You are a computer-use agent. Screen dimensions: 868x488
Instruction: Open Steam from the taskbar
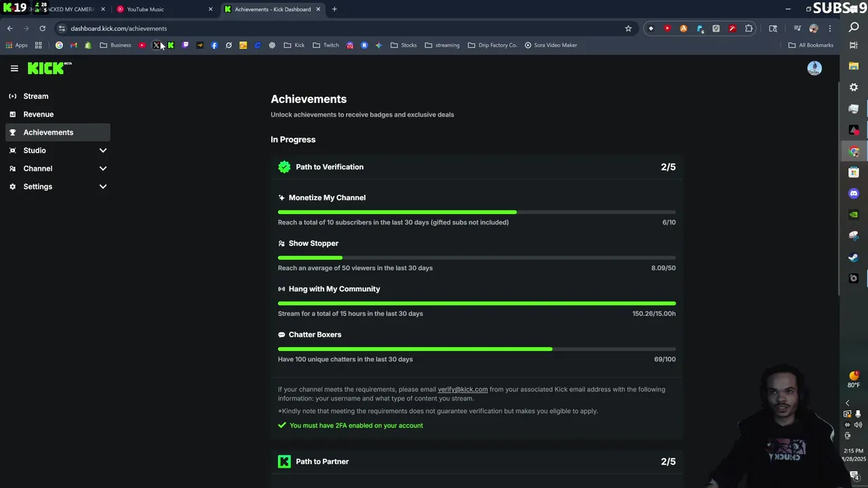(854, 258)
